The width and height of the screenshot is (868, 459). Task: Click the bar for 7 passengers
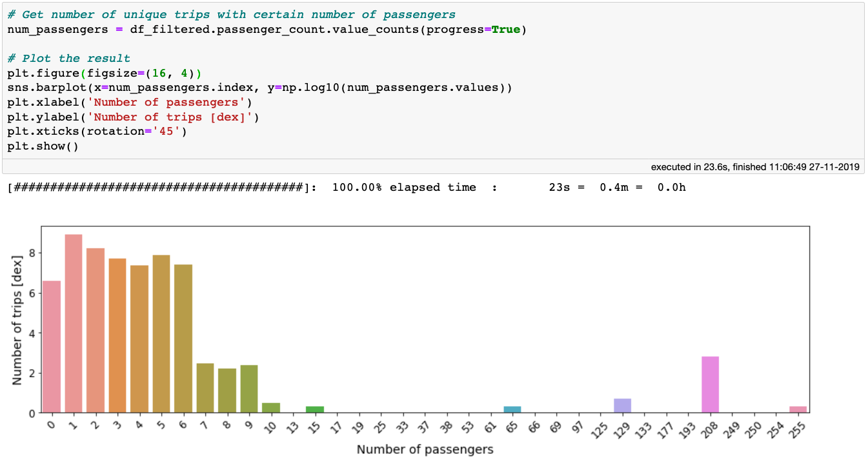205,388
